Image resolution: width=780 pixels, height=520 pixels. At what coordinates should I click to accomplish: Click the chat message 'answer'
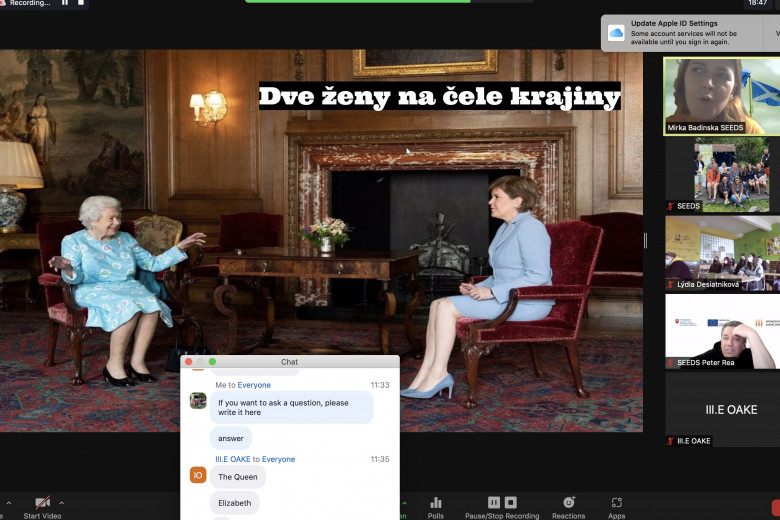[x=231, y=438]
